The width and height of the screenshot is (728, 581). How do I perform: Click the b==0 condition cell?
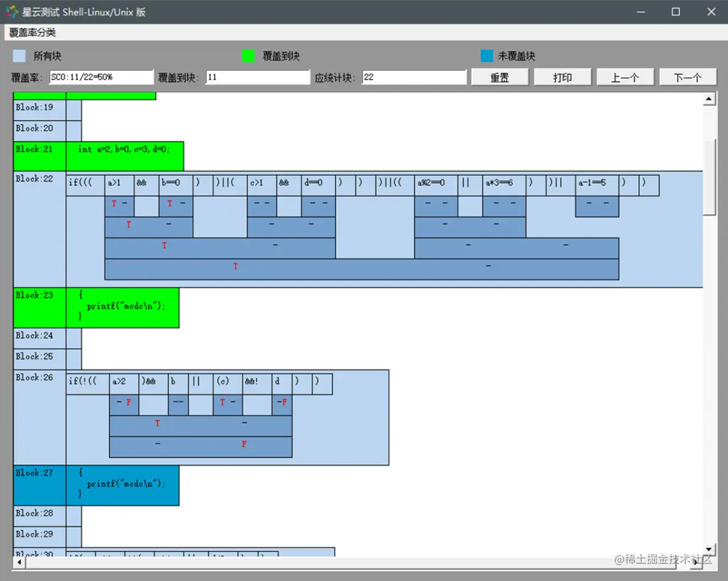pos(175,185)
